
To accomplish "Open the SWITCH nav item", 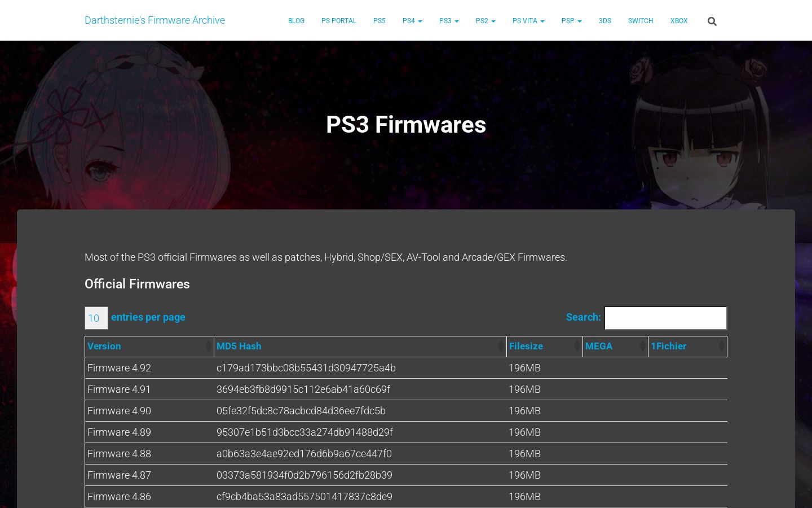I will click(641, 21).
